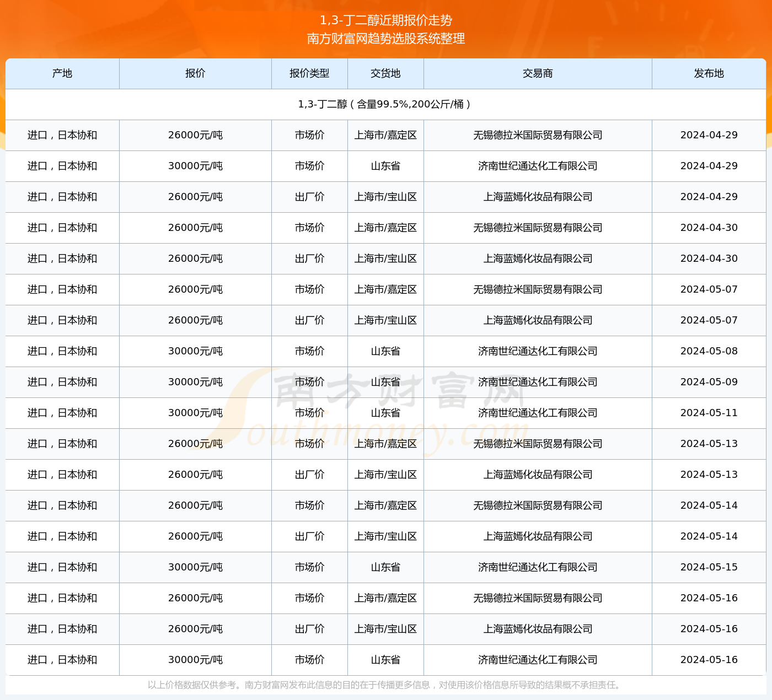
Task: Select the "报价" price column header
Action: click(195, 73)
